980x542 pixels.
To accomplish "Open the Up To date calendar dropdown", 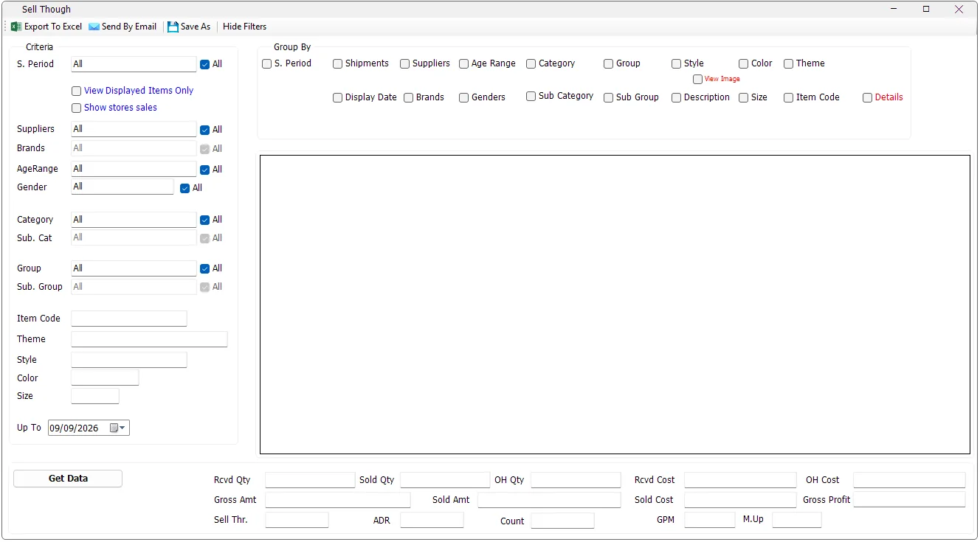I will click(118, 428).
